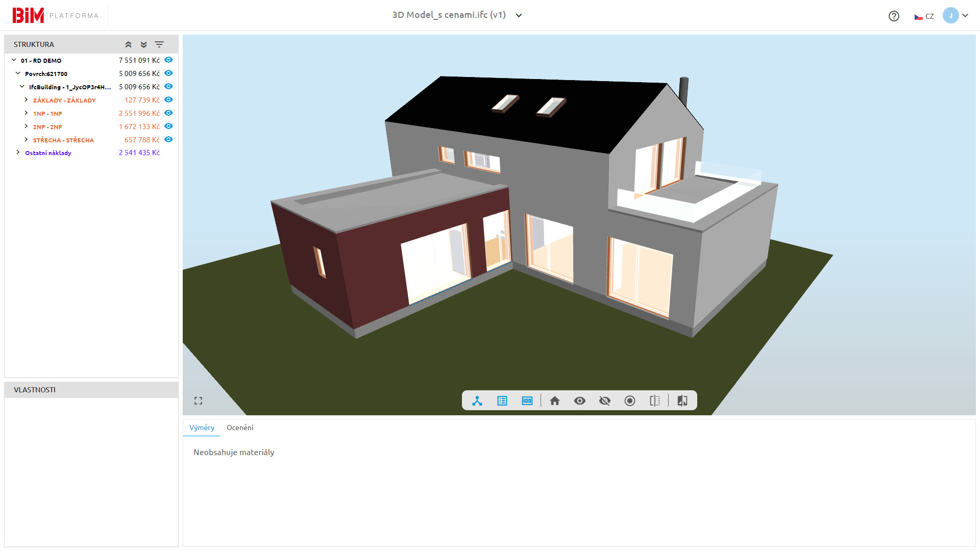This screenshot has width=980, height=551.
Task: Open the CZ language selector
Action: (924, 16)
